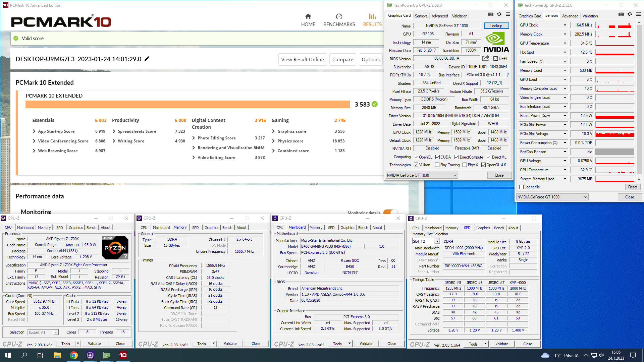
Task: Click the GPU Name field NVIDIA GeForce GT 1030
Action: click(x=447, y=26)
